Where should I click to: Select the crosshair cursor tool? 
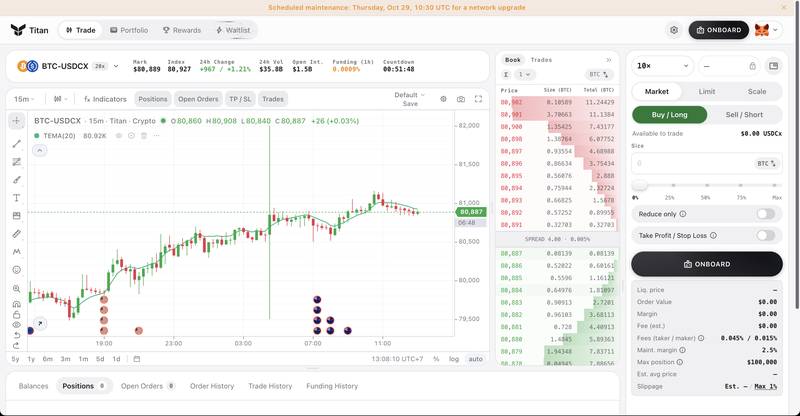16,121
